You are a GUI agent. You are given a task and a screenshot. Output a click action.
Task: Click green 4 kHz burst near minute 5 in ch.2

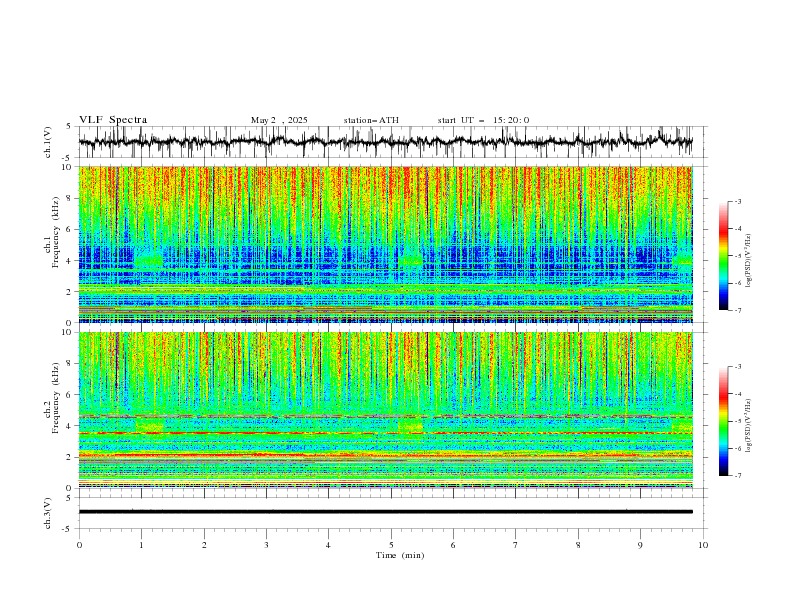click(411, 425)
